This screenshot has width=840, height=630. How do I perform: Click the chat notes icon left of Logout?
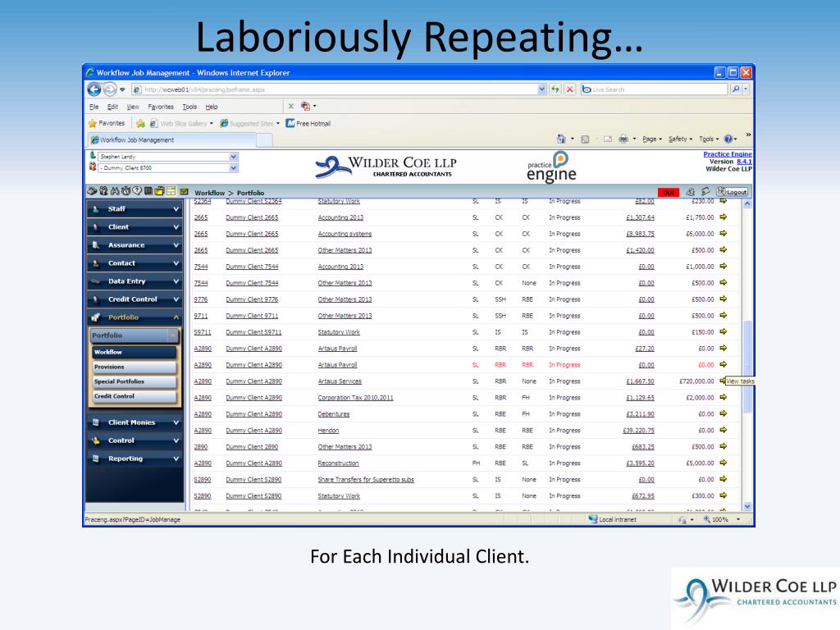[705, 192]
